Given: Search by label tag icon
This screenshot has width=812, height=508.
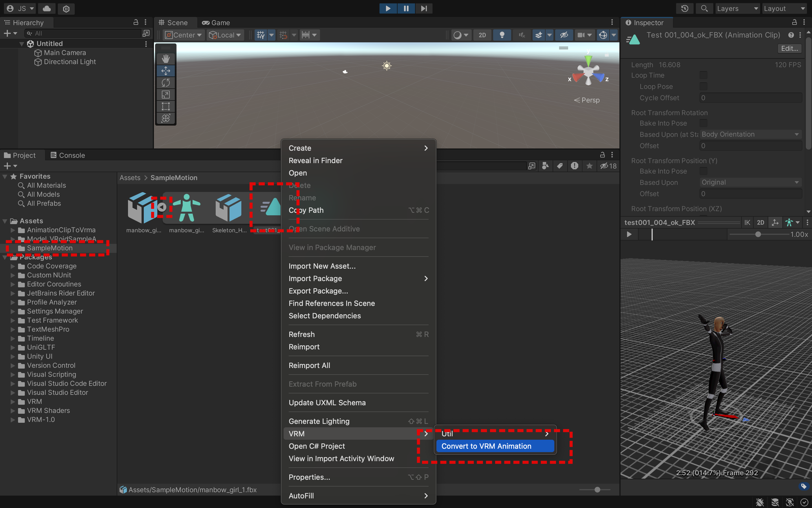Looking at the screenshot, I should (560, 166).
